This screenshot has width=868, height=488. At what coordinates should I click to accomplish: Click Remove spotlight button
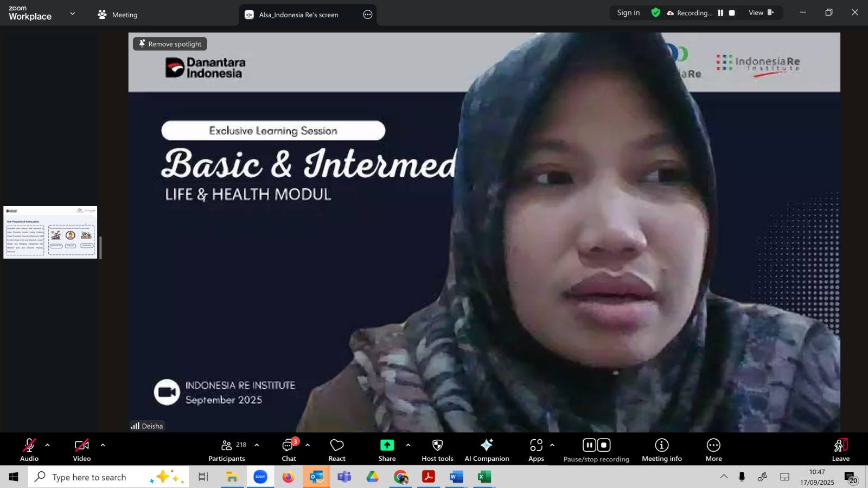coord(170,44)
